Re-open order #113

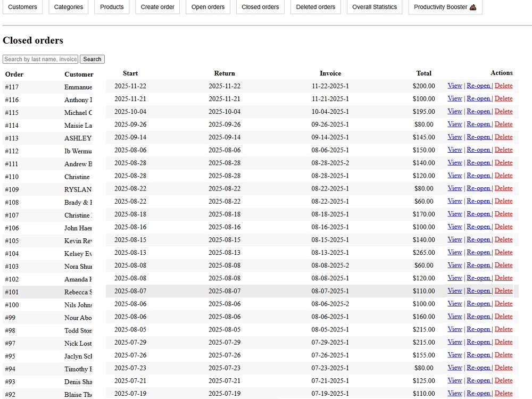click(479, 137)
